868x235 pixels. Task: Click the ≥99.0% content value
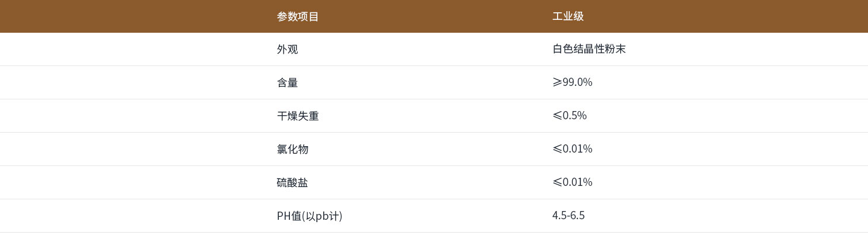(572, 82)
